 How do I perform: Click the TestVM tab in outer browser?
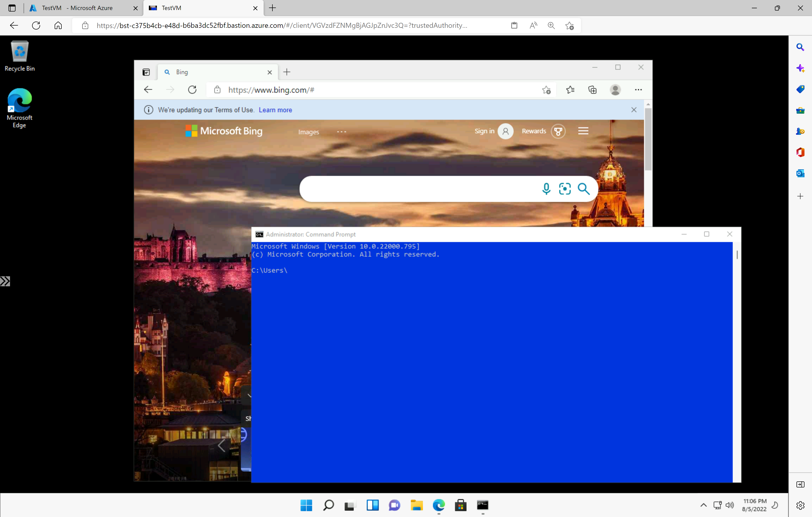tap(202, 8)
